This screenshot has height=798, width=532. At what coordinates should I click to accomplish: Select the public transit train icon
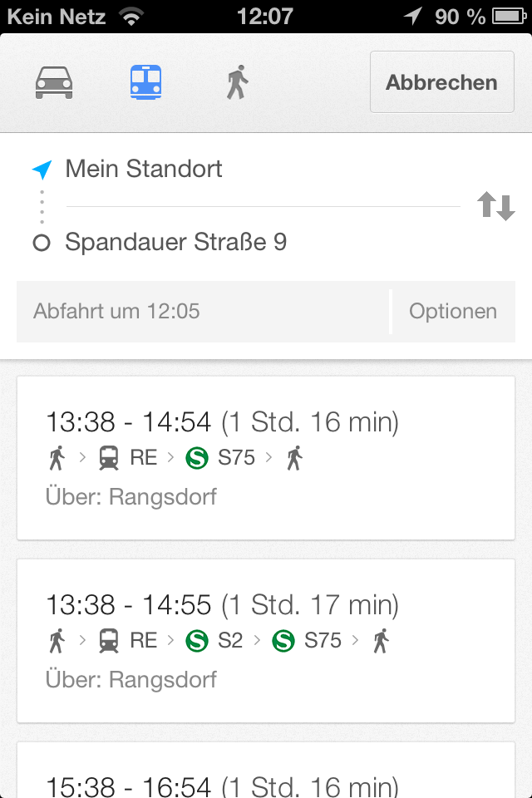pyautogui.click(x=145, y=82)
